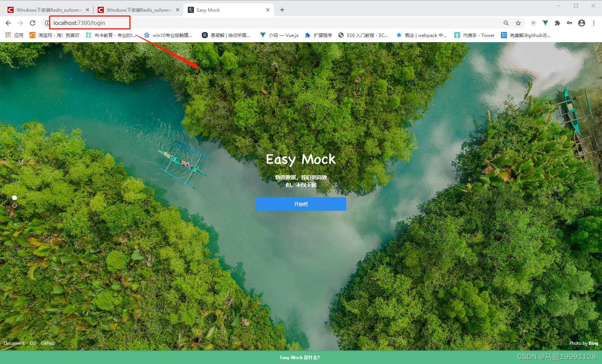Click the Easy Mock title heading
The image size is (602, 364).
(x=301, y=160)
